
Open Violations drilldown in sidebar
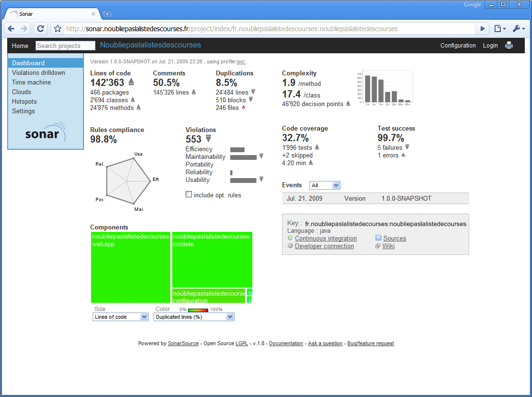[x=38, y=72]
